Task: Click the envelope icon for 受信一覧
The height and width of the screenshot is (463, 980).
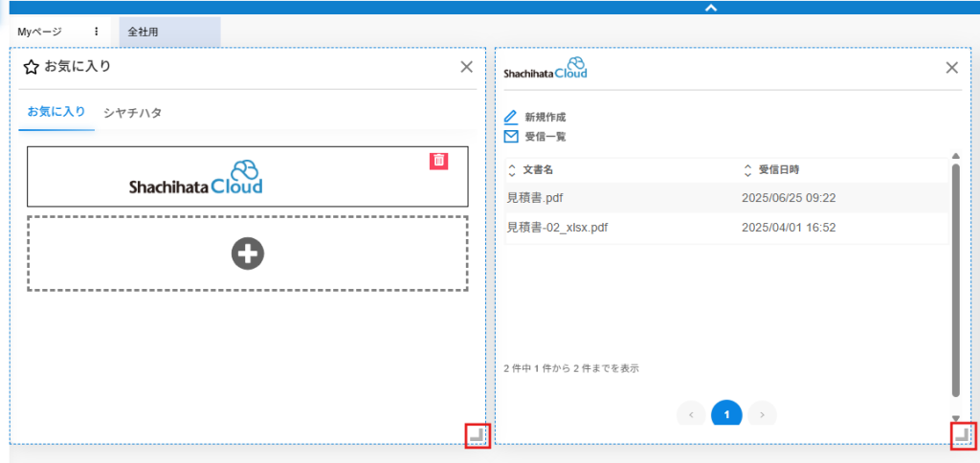Action: click(x=511, y=136)
